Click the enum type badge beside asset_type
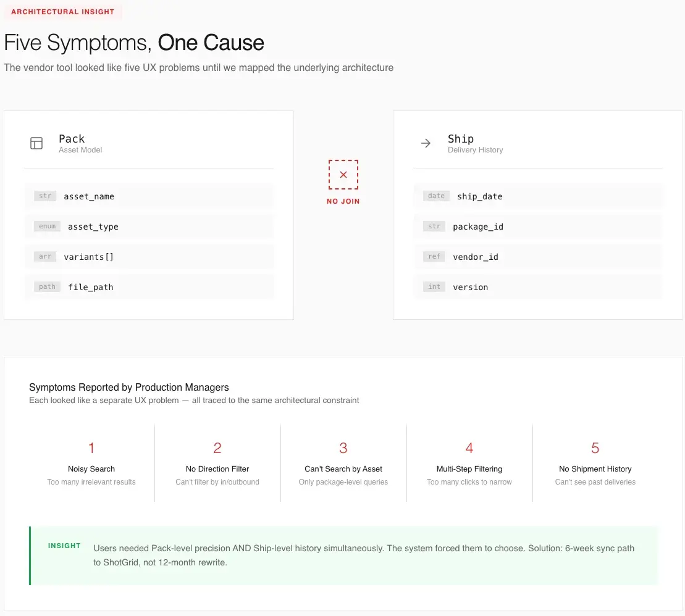This screenshot has height=616, width=685. click(x=47, y=227)
